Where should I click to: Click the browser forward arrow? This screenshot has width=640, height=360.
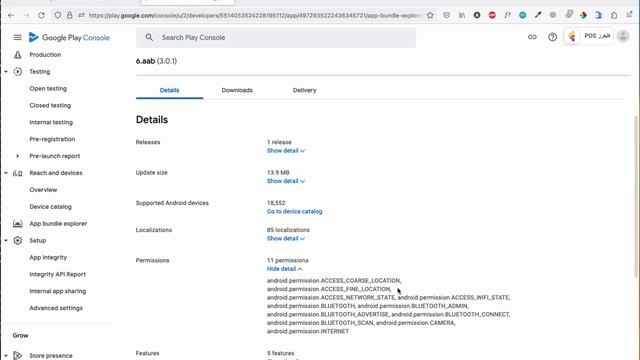point(26,16)
